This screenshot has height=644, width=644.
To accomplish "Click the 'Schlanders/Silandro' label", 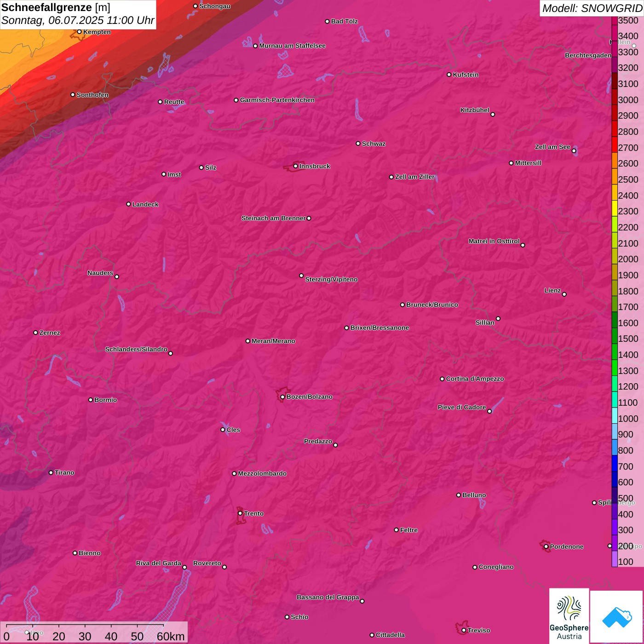I will (x=136, y=349).
